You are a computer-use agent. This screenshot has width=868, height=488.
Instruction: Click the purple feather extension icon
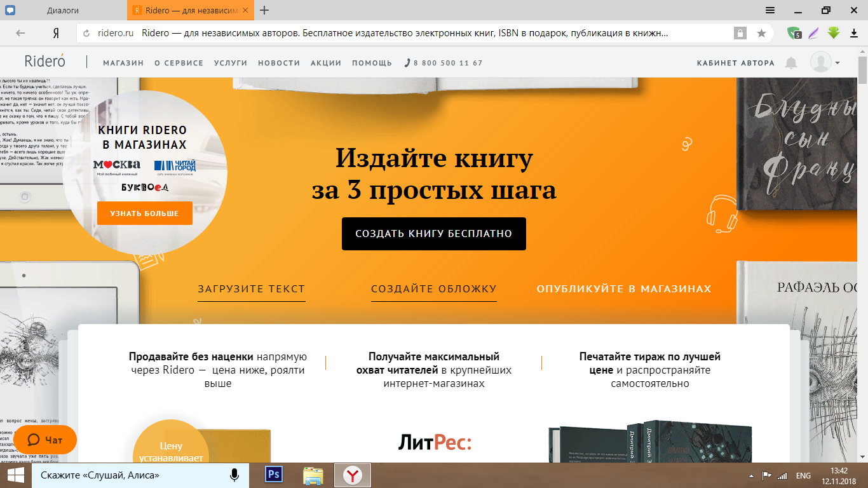click(813, 33)
